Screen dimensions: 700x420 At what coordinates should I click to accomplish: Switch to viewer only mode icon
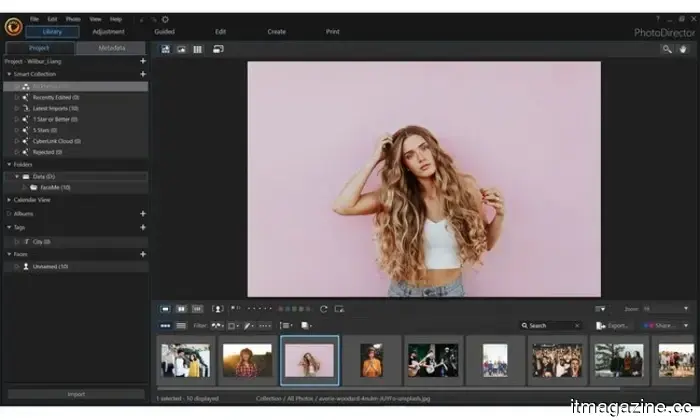point(181,49)
